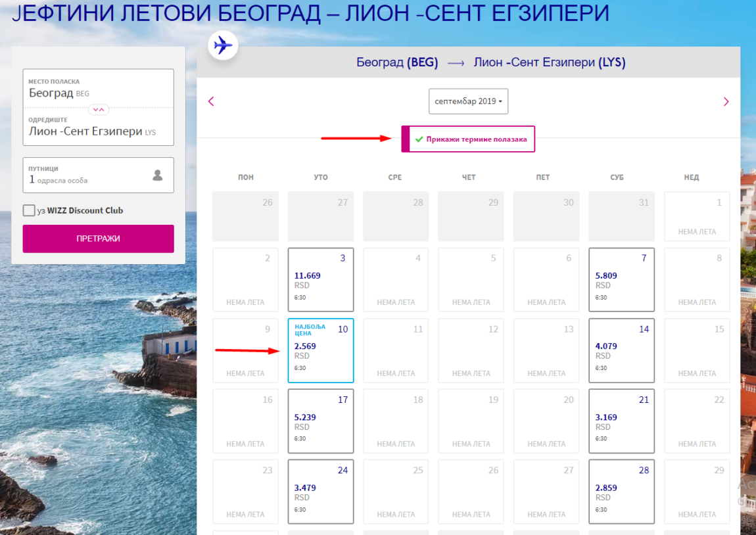Click the УТО weekday column header

coord(321,177)
